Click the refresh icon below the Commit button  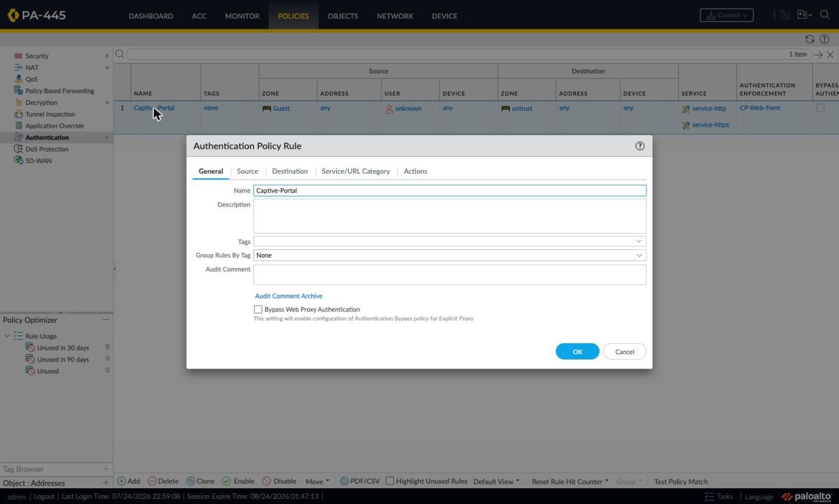(810, 39)
